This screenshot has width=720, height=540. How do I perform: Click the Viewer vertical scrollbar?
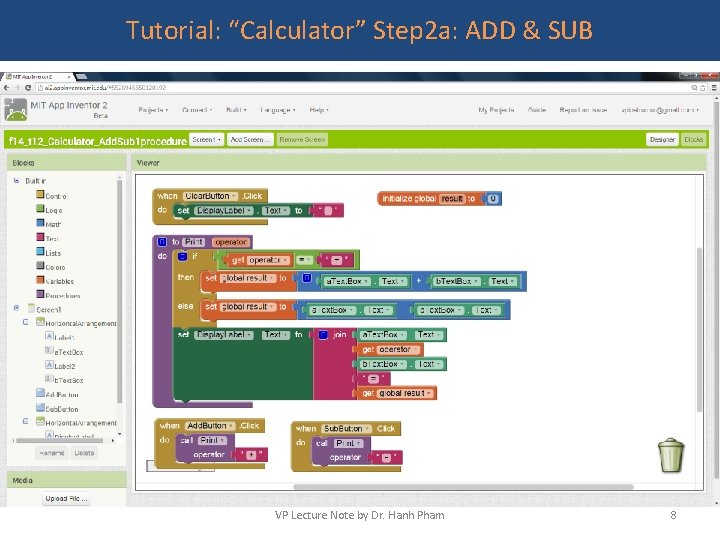[x=699, y=329]
